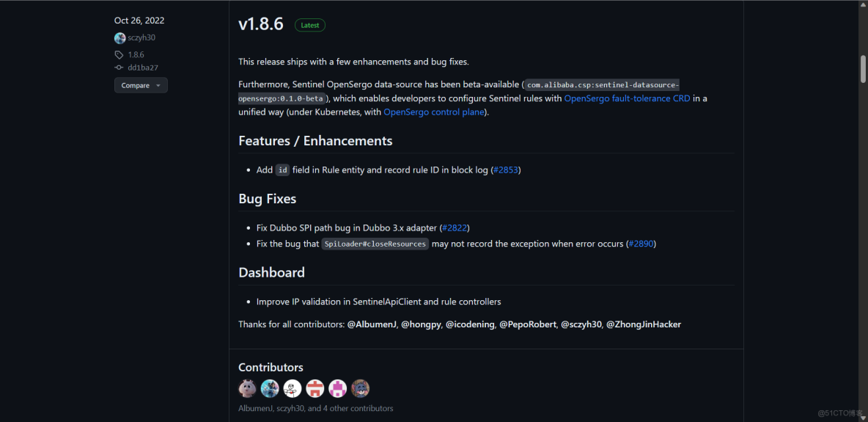Open the third contributor avatar with white background
The width and height of the screenshot is (868, 422).
click(293, 388)
